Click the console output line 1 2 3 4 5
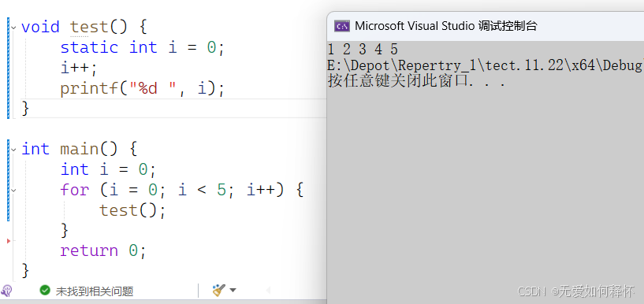Viewport: 644px width, 304px height. click(x=363, y=50)
